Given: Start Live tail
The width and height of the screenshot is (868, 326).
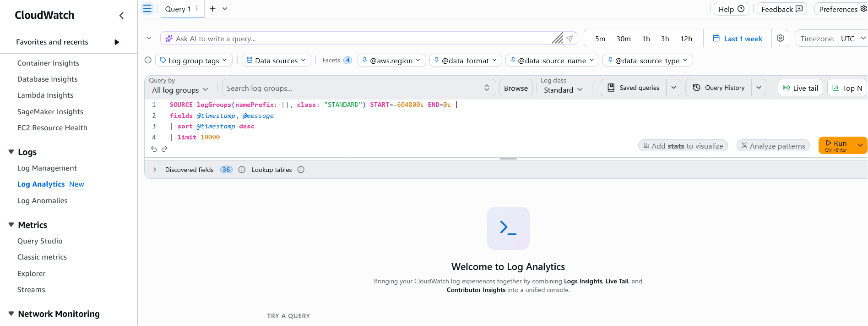Looking at the screenshot, I should [x=801, y=88].
